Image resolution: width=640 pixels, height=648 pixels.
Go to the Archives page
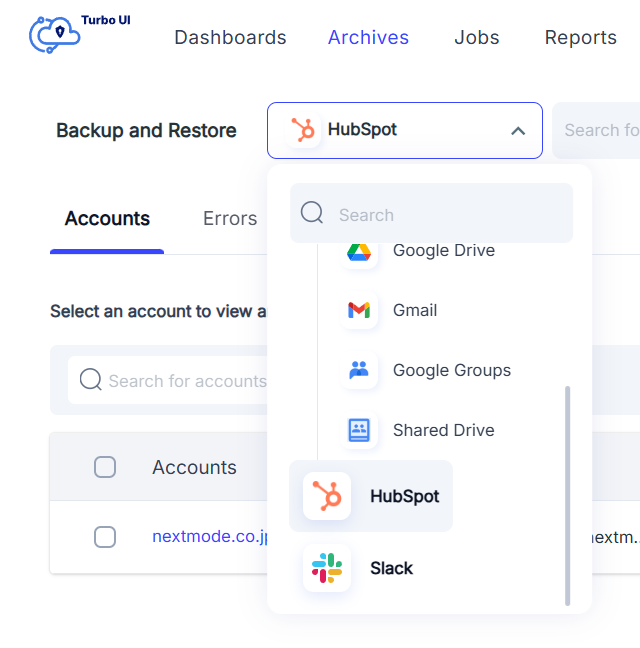pyautogui.click(x=368, y=38)
